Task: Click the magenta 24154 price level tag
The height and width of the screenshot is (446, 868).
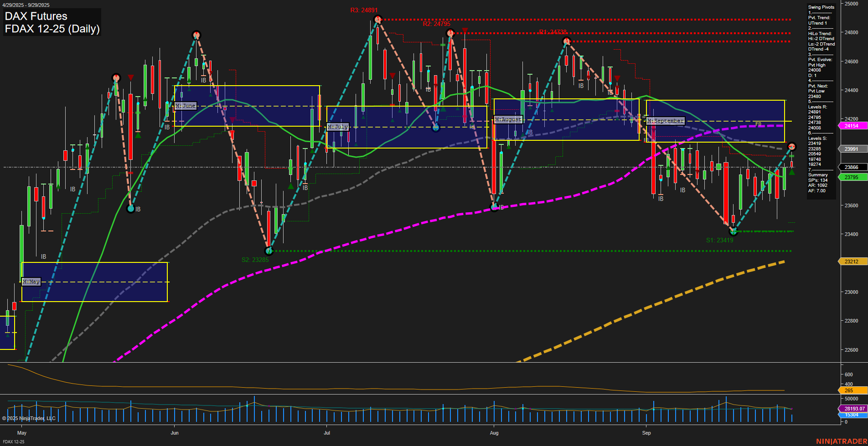Action: point(852,126)
